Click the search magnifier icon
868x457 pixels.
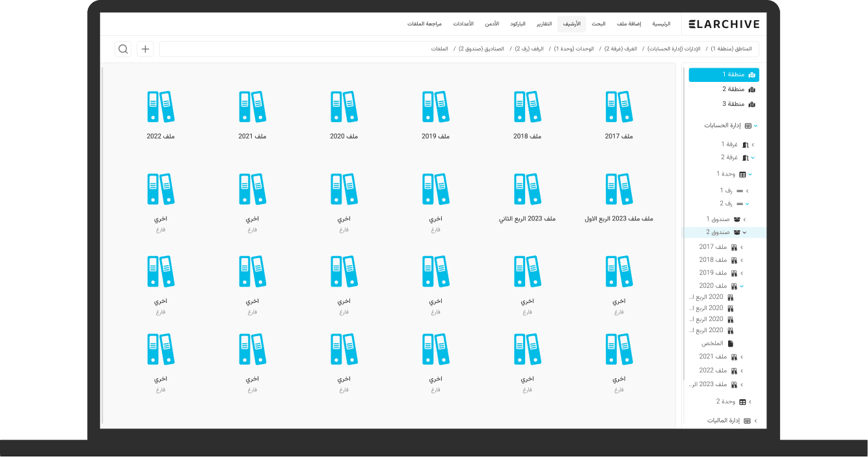123,49
